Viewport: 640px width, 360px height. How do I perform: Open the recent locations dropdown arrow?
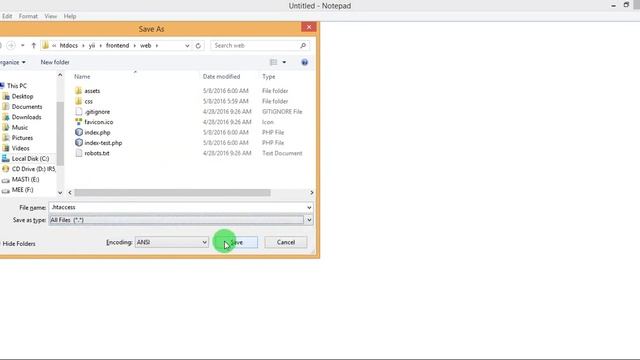(x=23, y=45)
